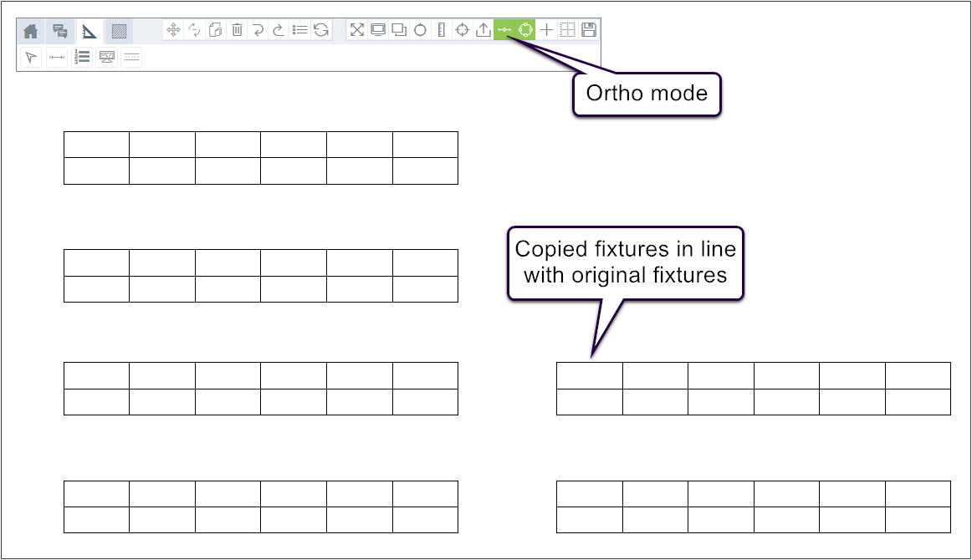Viewport: 972px width, 560px height.
Task: Click the Home icon tab
Action: [x=31, y=31]
